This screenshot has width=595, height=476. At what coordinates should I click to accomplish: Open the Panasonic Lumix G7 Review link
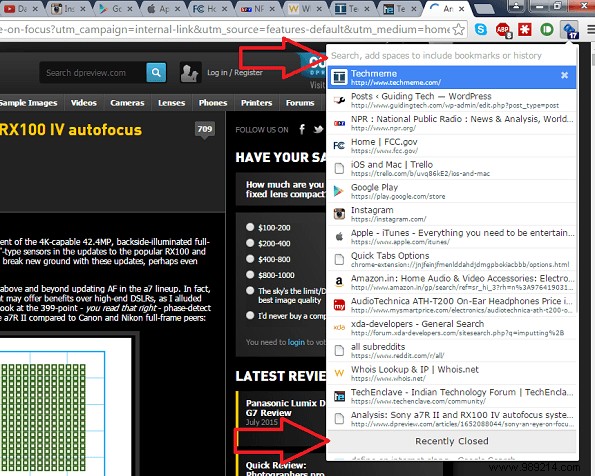coord(285,408)
